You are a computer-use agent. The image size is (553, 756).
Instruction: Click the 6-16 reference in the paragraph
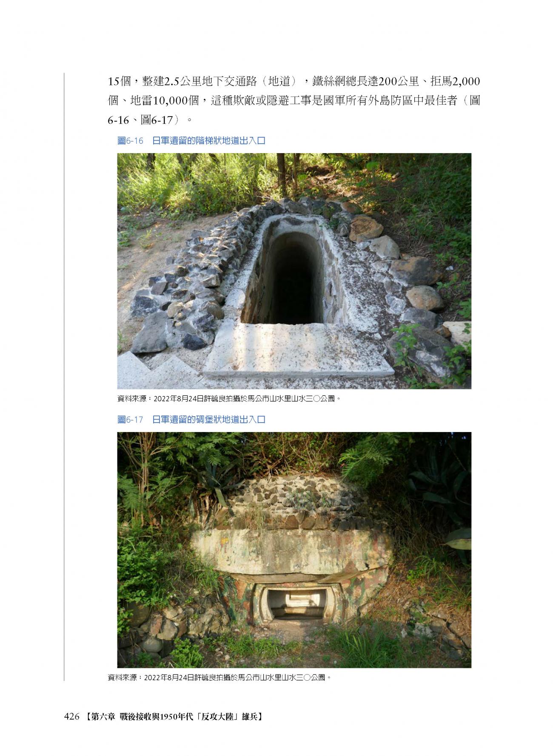(118, 120)
